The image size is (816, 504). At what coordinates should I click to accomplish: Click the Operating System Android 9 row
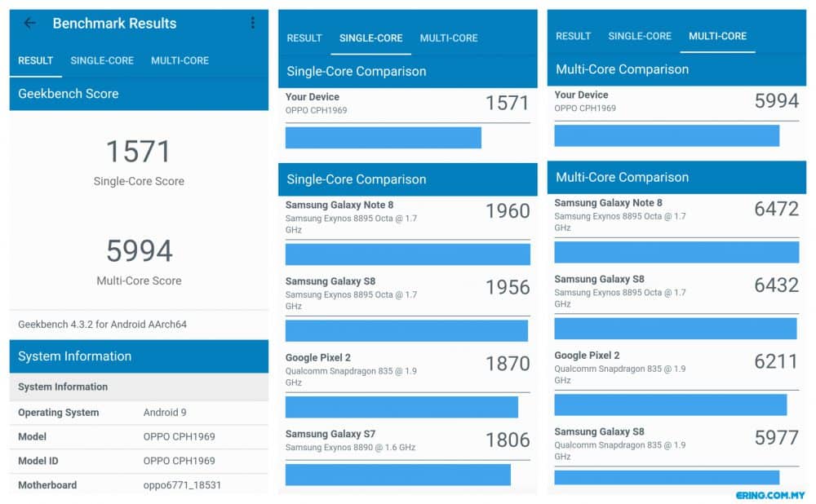(139, 413)
